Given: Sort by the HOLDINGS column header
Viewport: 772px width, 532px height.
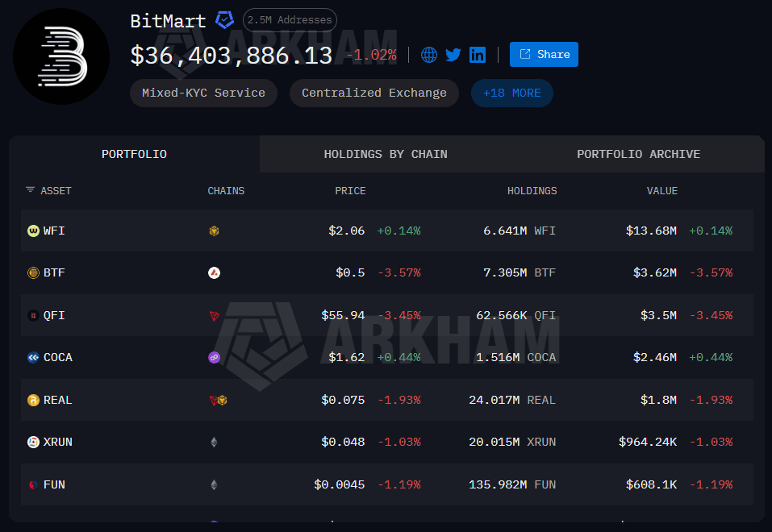Looking at the screenshot, I should [x=532, y=191].
